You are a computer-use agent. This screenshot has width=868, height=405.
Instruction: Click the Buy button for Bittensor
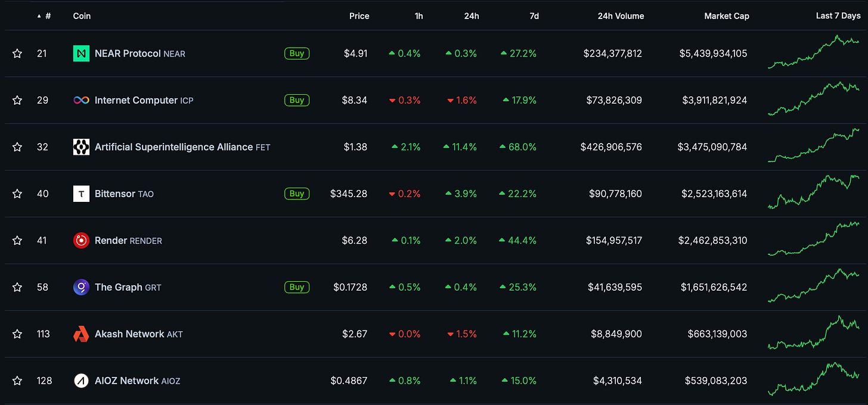coord(297,194)
